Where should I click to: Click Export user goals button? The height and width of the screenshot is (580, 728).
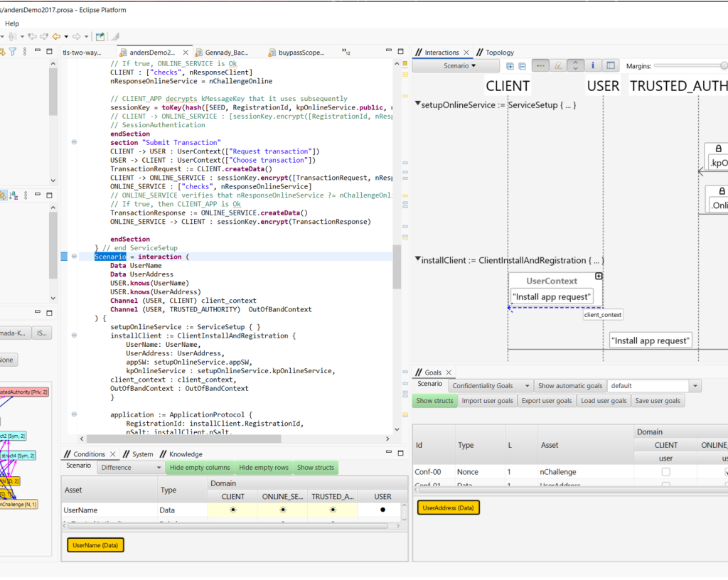tap(547, 401)
